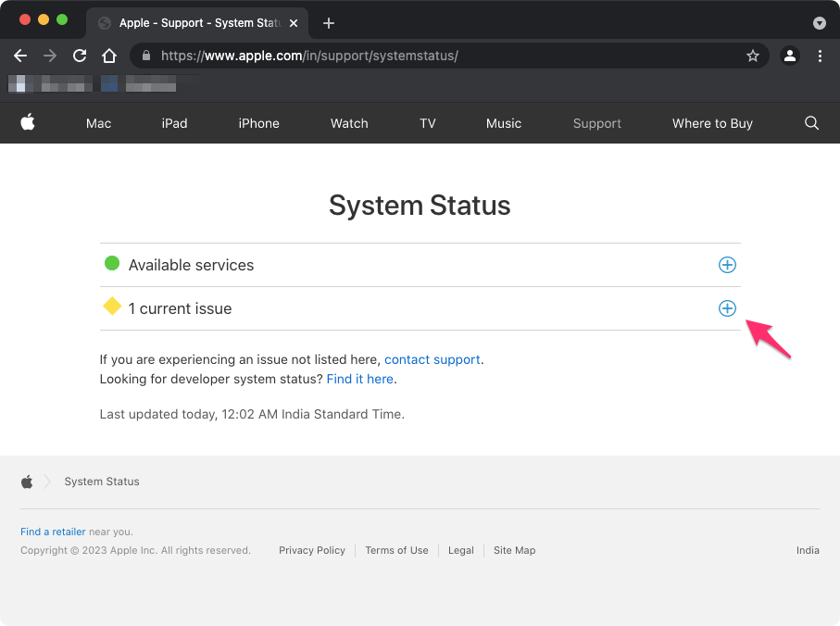
Task: Click the System Status heading
Action: [420, 205]
